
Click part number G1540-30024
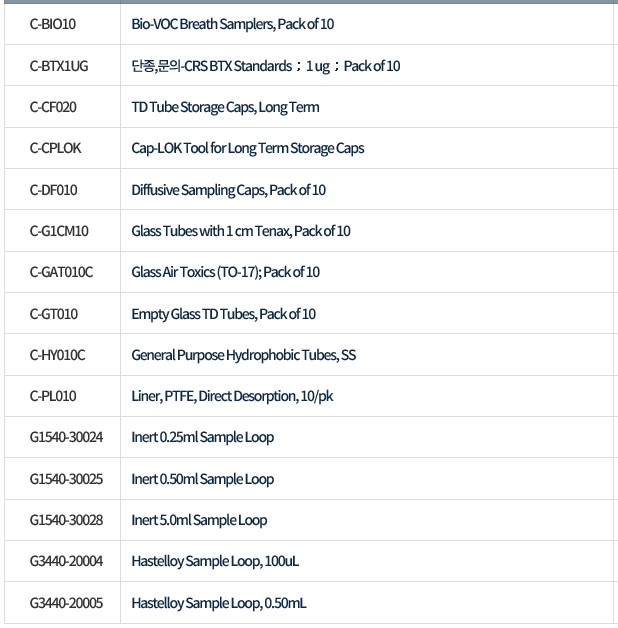click(x=66, y=437)
